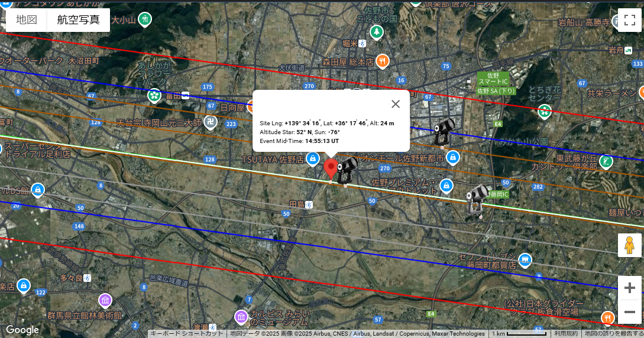Viewport: 644px width, 338px height.
Task: Switch to the 地図 map view
Action: coord(27,19)
